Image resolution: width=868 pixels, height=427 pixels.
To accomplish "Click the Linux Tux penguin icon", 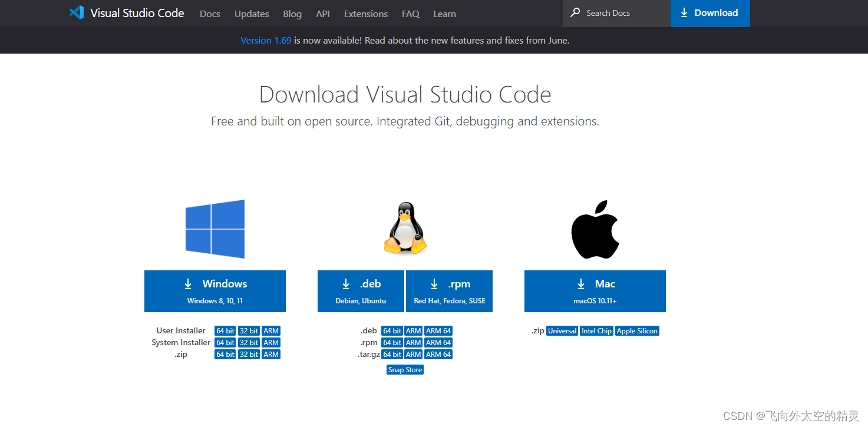I will 405,229.
